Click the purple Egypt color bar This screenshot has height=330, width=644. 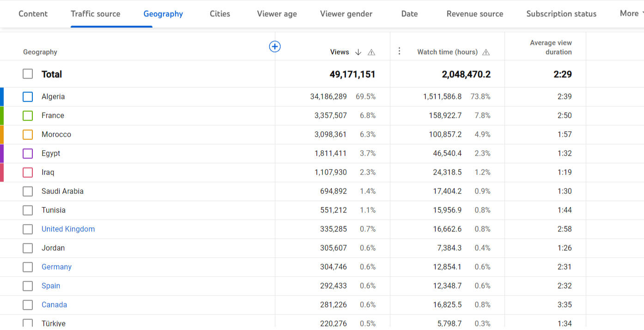[x=2, y=153]
